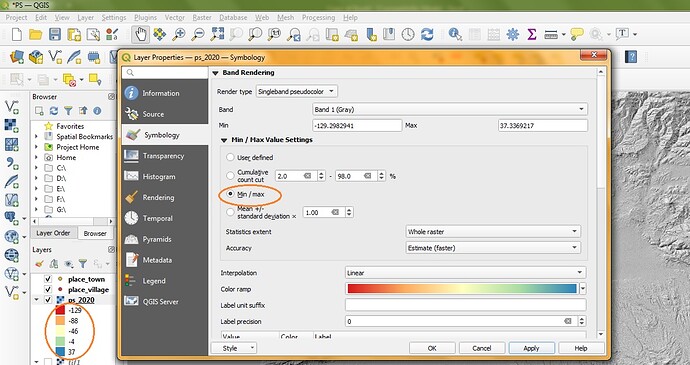Open the Statistics extent Whole raster dropdown
This screenshot has height=365, width=690.
(492, 232)
